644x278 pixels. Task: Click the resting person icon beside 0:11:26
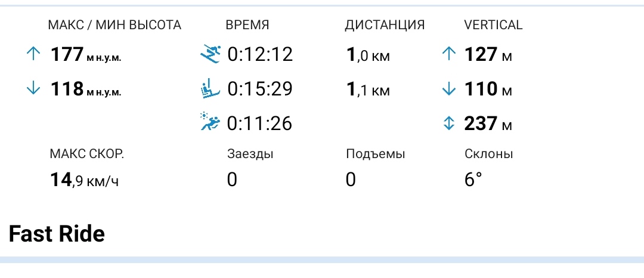[211, 123]
